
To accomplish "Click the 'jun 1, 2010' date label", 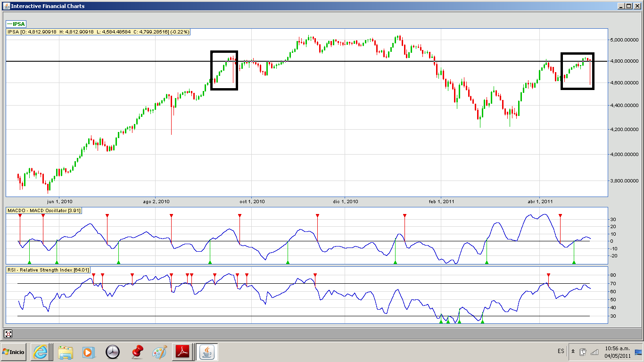I will (59, 202).
